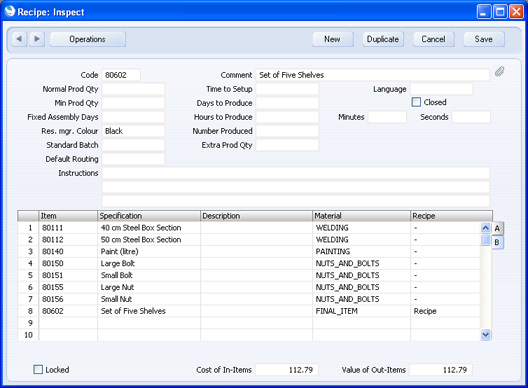Switch to flip A of the table
Image resolution: width=528 pixels, height=388 pixels.
pyautogui.click(x=497, y=228)
